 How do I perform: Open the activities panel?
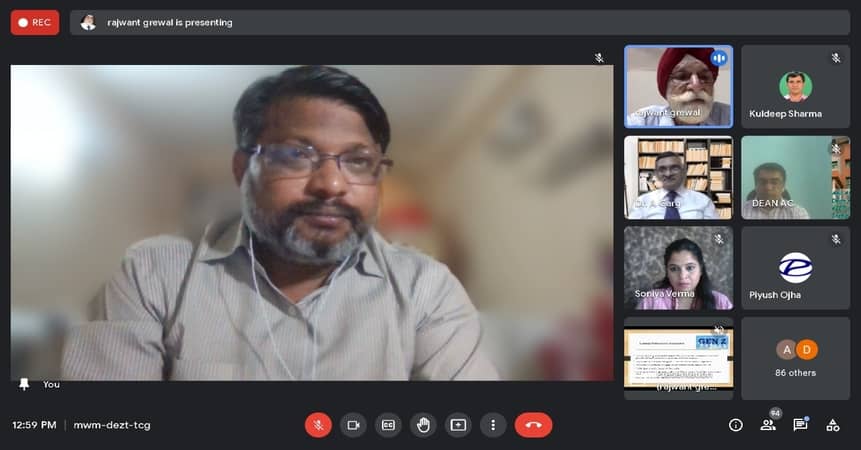832,425
